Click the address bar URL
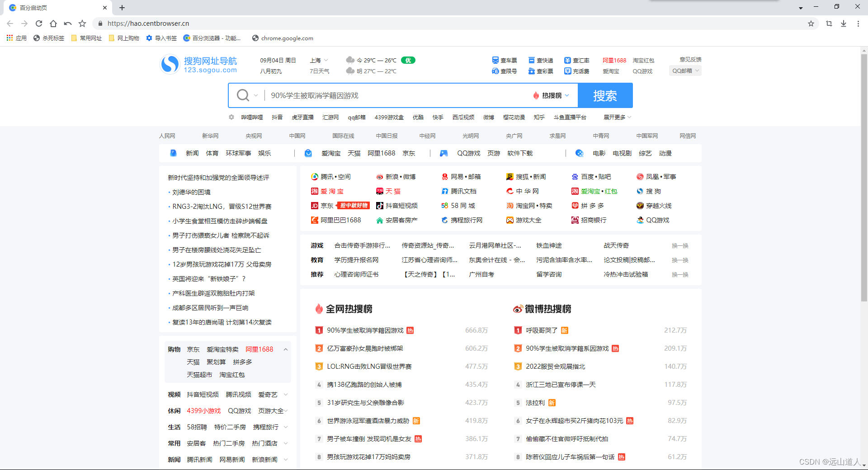Image resolution: width=868 pixels, height=470 pixels. click(148, 23)
